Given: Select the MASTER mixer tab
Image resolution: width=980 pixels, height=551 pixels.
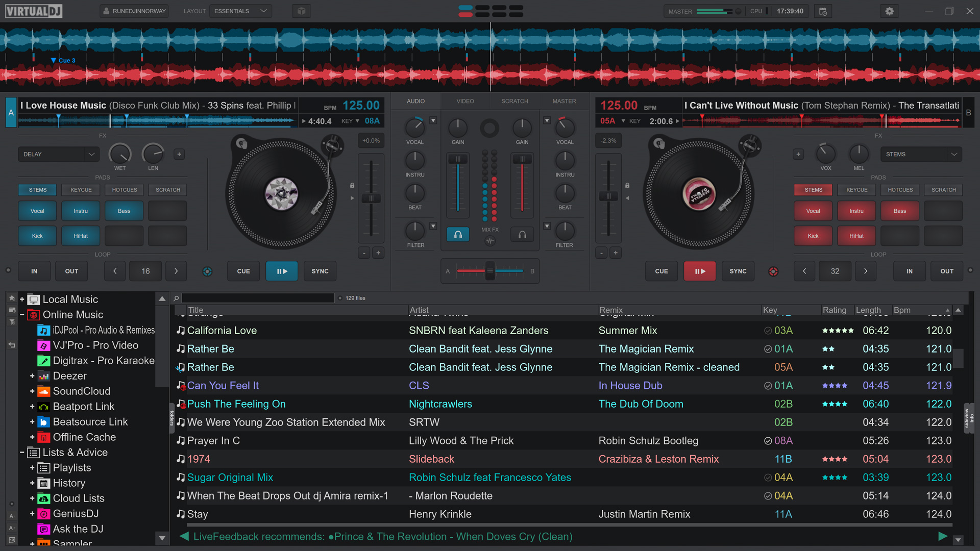Looking at the screenshot, I should click(x=564, y=101).
